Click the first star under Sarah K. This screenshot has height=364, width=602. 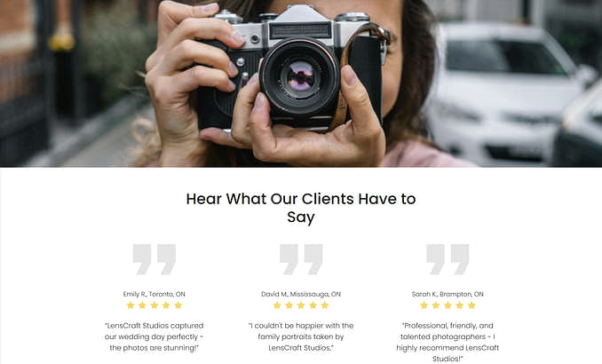tap(424, 305)
